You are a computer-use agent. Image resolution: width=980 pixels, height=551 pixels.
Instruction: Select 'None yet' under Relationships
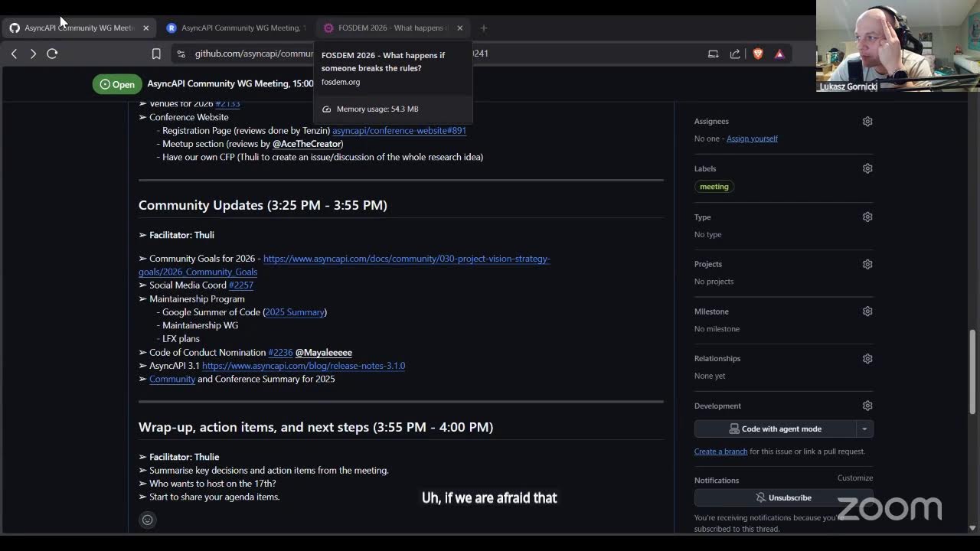tap(710, 376)
